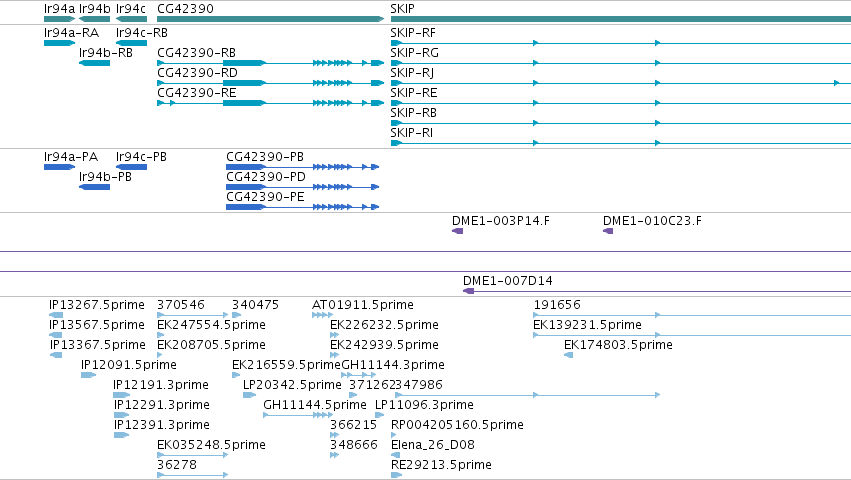Select EST GH11144.5prime
The image size is (851, 480).
(x=315, y=406)
